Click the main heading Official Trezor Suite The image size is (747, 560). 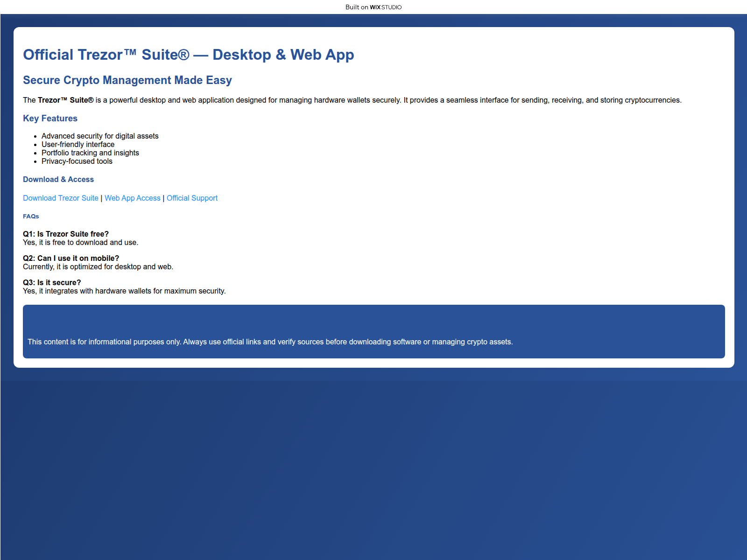189,55
